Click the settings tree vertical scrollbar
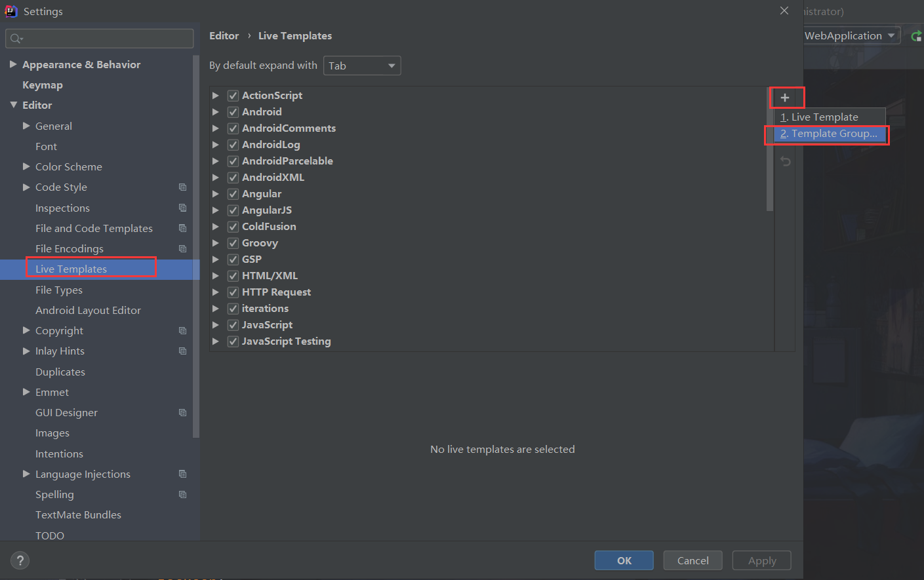This screenshot has height=580, width=924. click(x=195, y=246)
